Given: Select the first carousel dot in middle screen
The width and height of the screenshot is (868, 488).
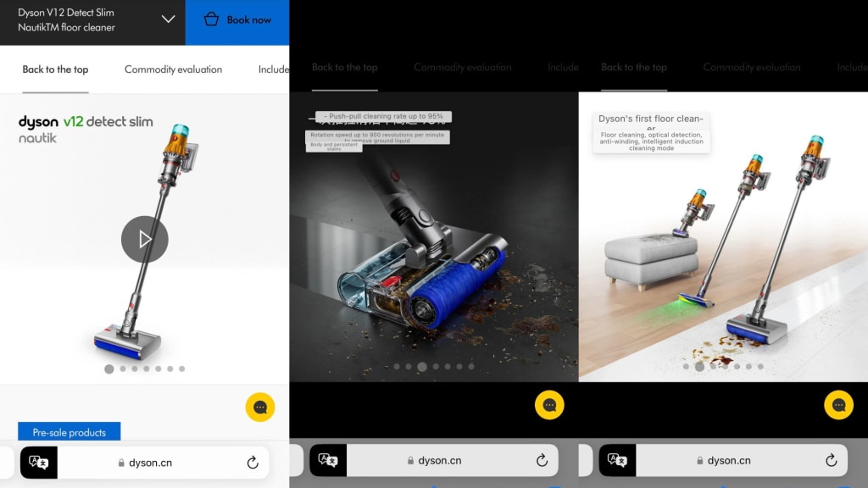Looking at the screenshot, I should click(396, 367).
